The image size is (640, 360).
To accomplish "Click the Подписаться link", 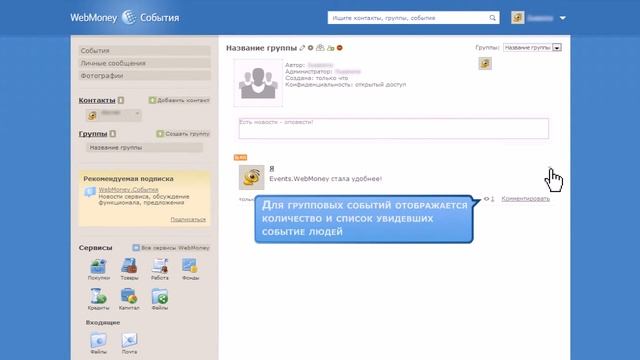I will 188,220.
